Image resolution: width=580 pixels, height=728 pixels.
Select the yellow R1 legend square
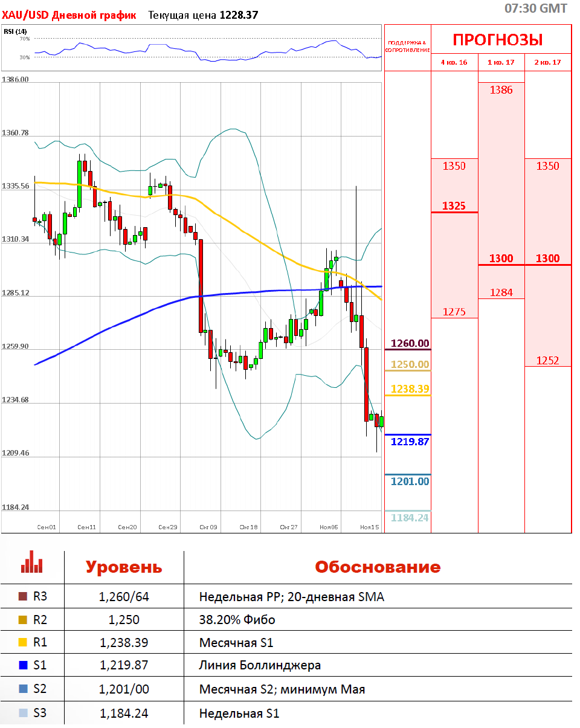[23, 643]
